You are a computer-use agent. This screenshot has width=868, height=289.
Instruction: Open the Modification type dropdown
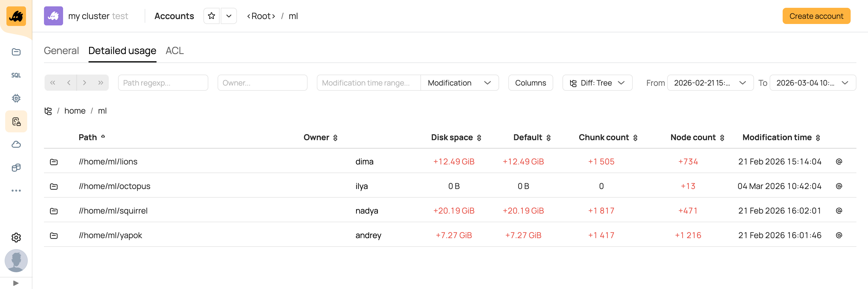pyautogui.click(x=459, y=83)
